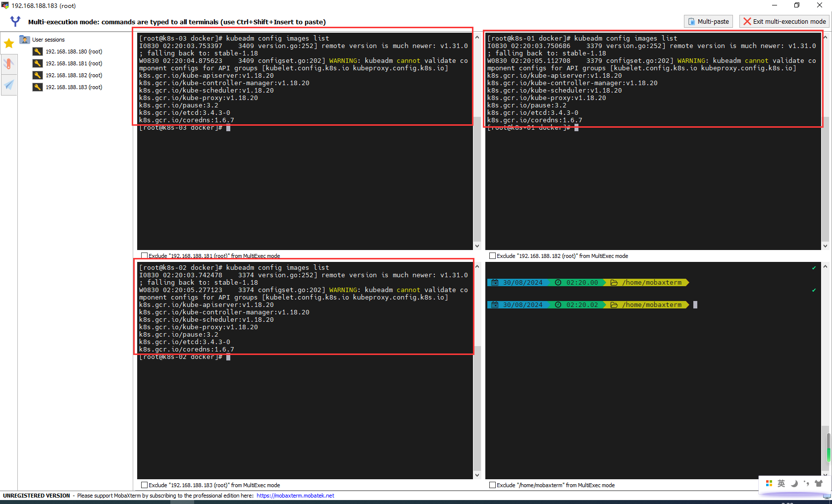Switch IME language via 英 icon

click(781, 483)
